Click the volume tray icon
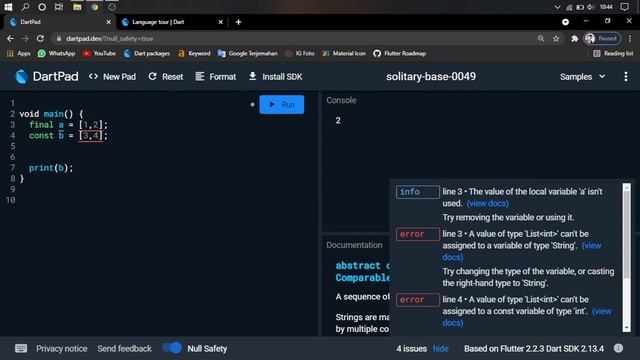Viewport: 640px width, 360px height. click(x=591, y=7)
